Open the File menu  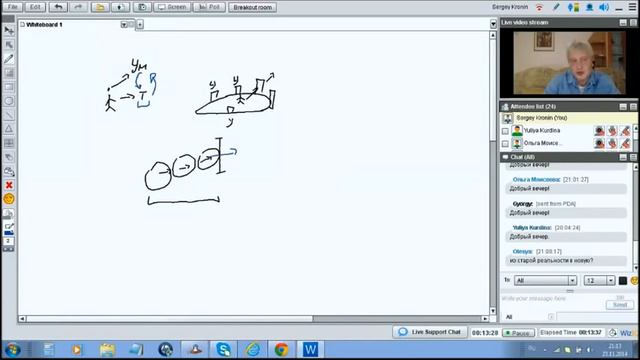pyautogui.click(x=13, y=7)
